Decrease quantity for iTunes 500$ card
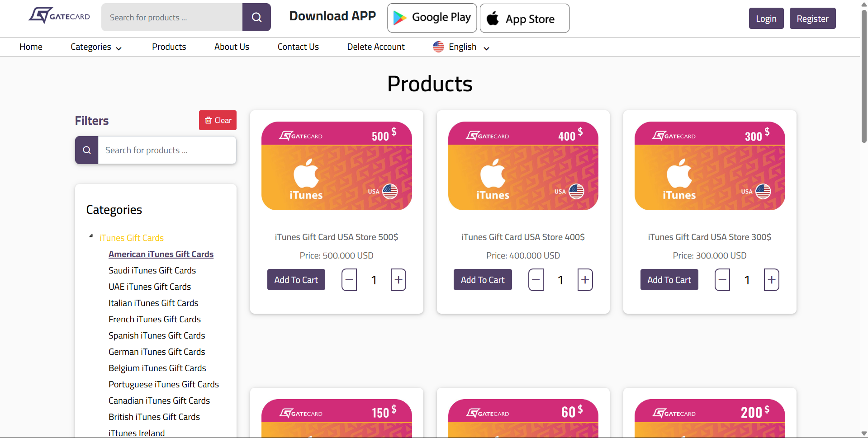The width and height of the screenshot is (868, 438). click(349, 280)
